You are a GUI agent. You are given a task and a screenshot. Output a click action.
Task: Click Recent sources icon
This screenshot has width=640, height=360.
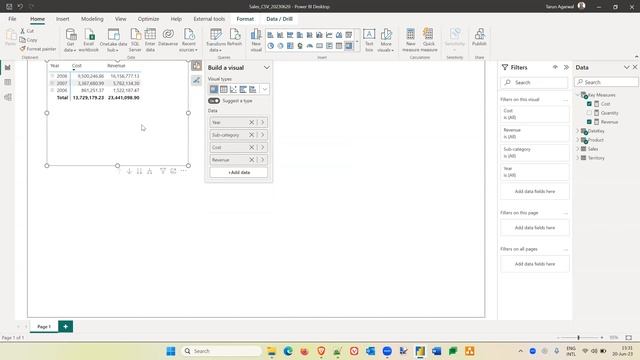click(x=188, y=40)
